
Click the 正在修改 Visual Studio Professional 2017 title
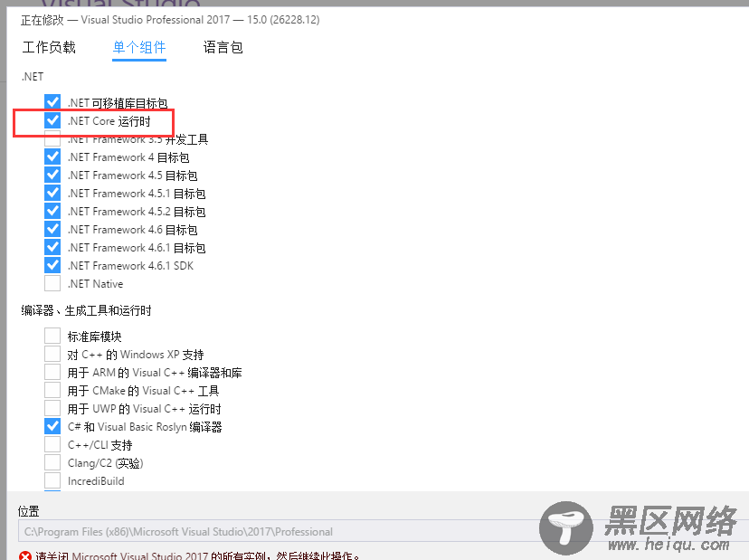point(170,20)
